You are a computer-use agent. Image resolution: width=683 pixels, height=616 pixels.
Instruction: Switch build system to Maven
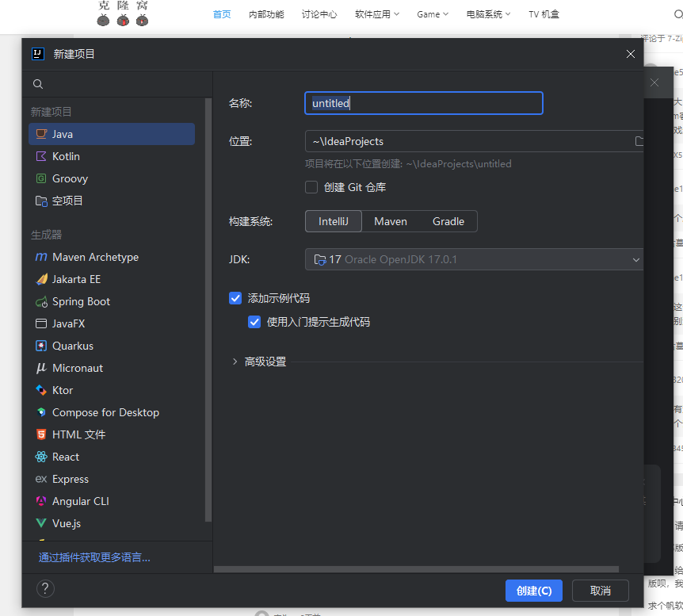pyautogui.click(x=391, y=221)
